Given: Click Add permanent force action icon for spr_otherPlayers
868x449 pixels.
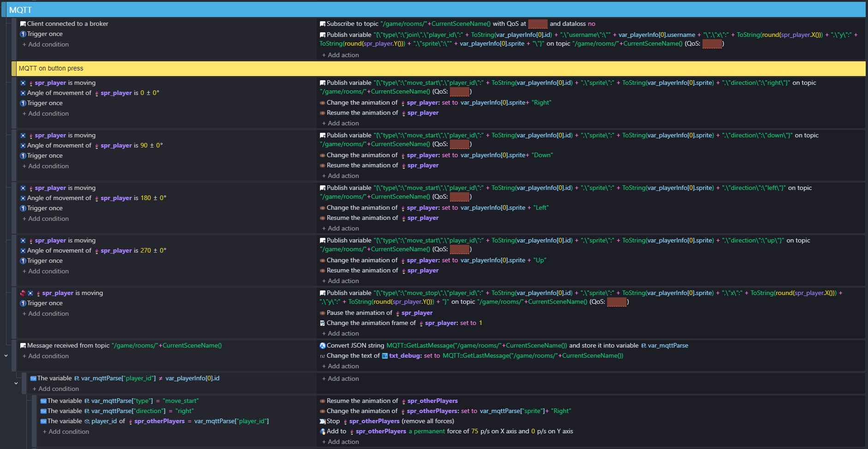Looking at the screenshot, I should pos(323,431).
